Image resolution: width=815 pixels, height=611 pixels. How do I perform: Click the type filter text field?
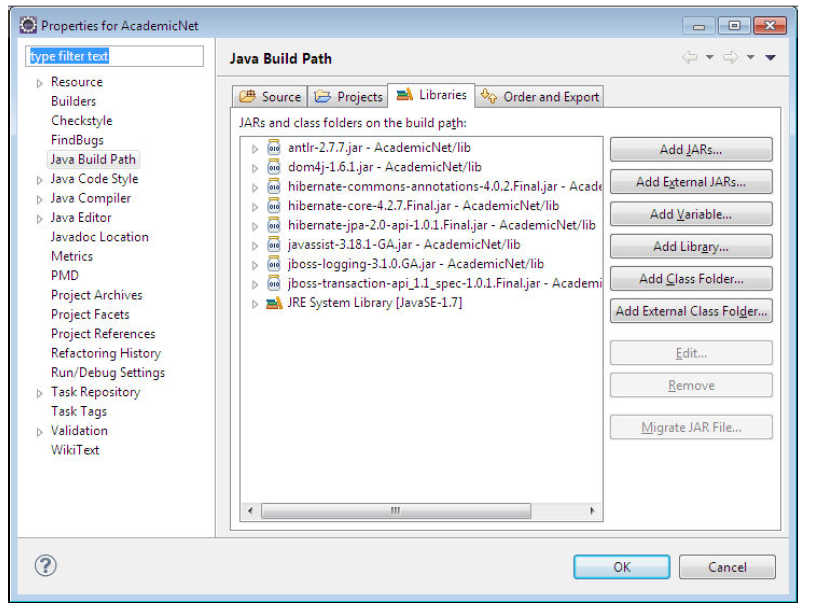(x=116, y=57)
